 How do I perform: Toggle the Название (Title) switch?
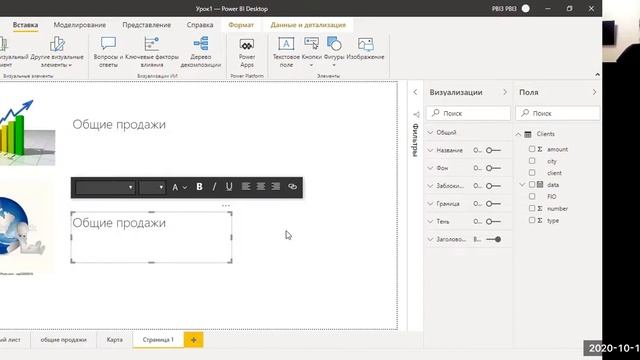(x=493, y=150)
